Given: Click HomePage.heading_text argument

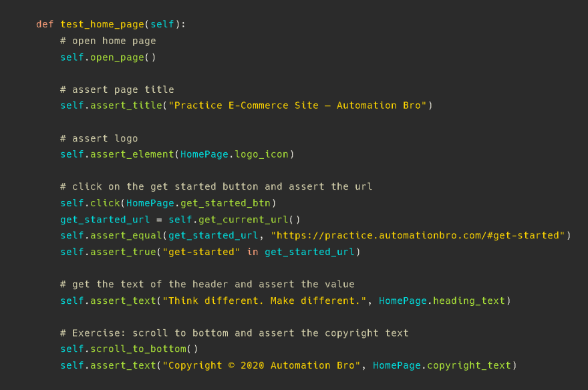Looking at the screenshot, I should pos(442,301).
